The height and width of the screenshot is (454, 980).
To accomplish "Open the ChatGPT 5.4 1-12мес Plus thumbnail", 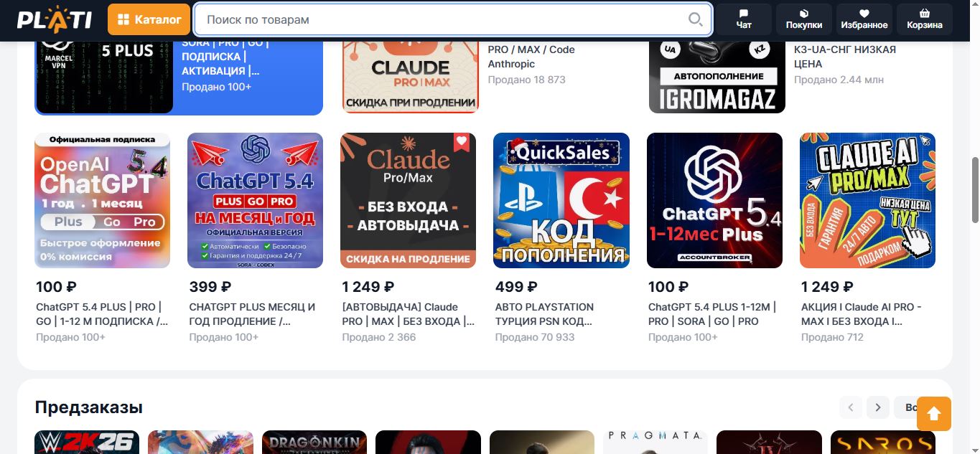I will click(x=715, y=200).
